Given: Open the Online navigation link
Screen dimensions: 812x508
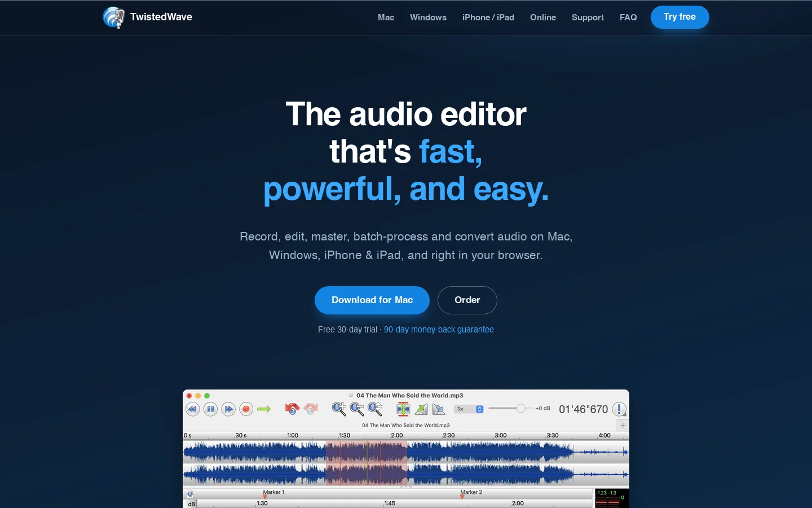Looking at the screenshot, I should pos(543,17).
